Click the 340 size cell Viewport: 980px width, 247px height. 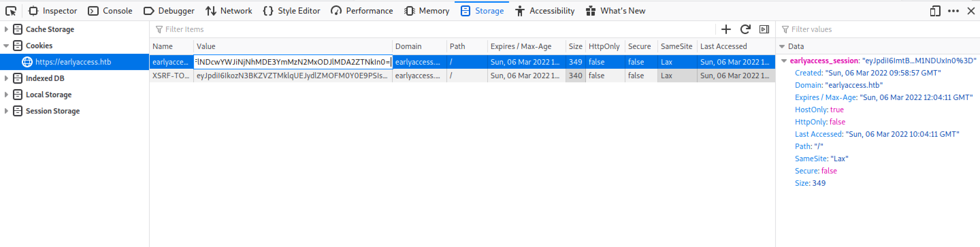pos(576,76)
